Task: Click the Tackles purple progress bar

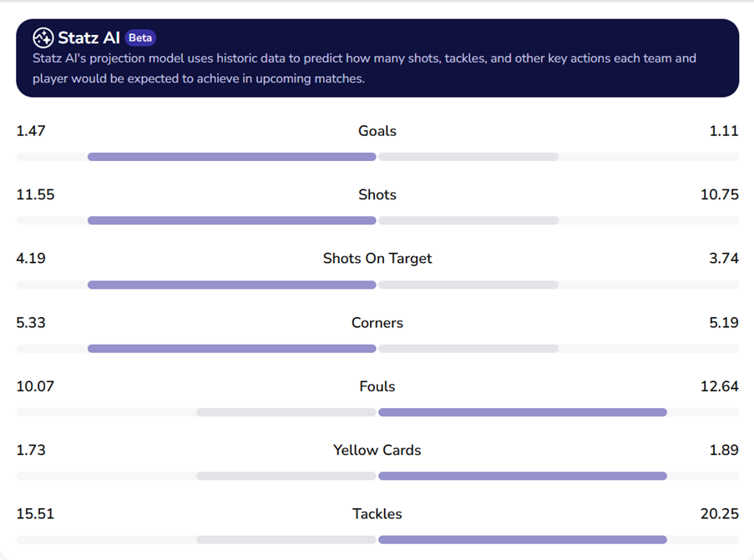Action: (x=523, y=539)
